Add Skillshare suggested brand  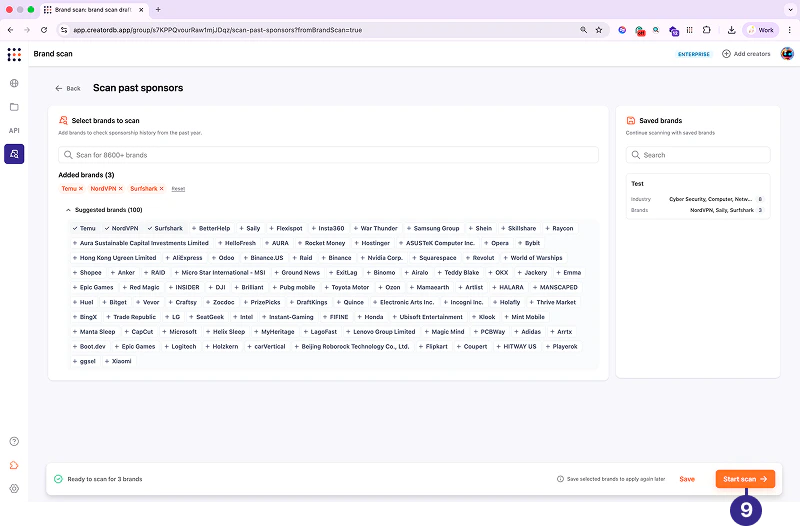pos(518,228)
